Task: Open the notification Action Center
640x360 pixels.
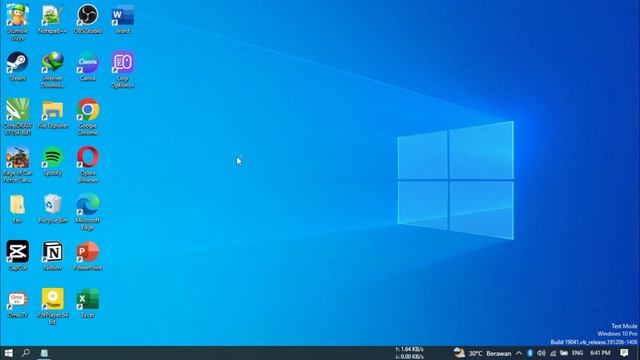Action: (x=624, y=353)
